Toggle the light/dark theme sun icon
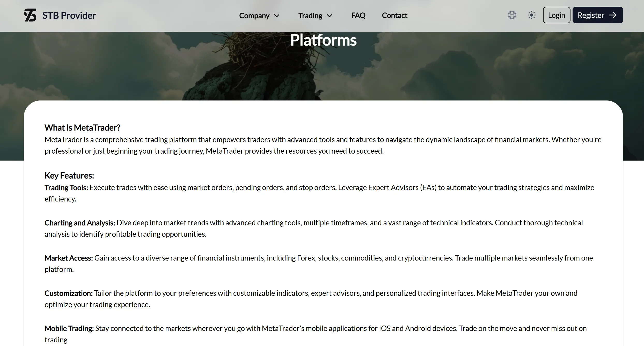Screen dimensions: 644x346 pyautogui.click(x=531, y=15)
